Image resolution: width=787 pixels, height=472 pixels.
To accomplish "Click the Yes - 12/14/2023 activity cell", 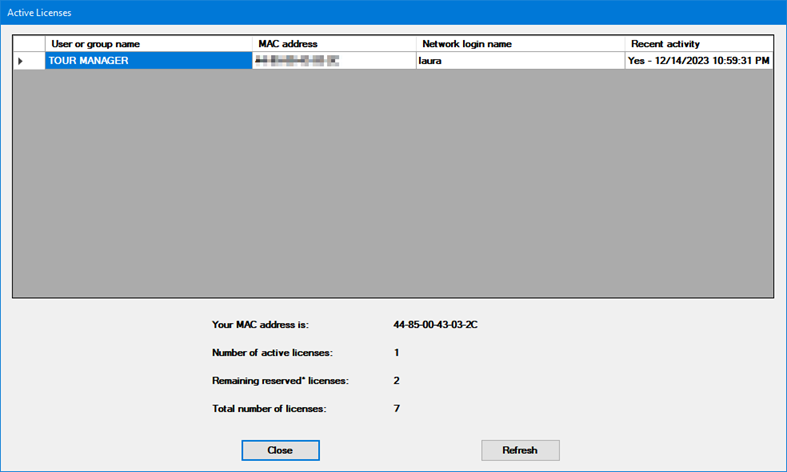I will click(x=699, y=61).
